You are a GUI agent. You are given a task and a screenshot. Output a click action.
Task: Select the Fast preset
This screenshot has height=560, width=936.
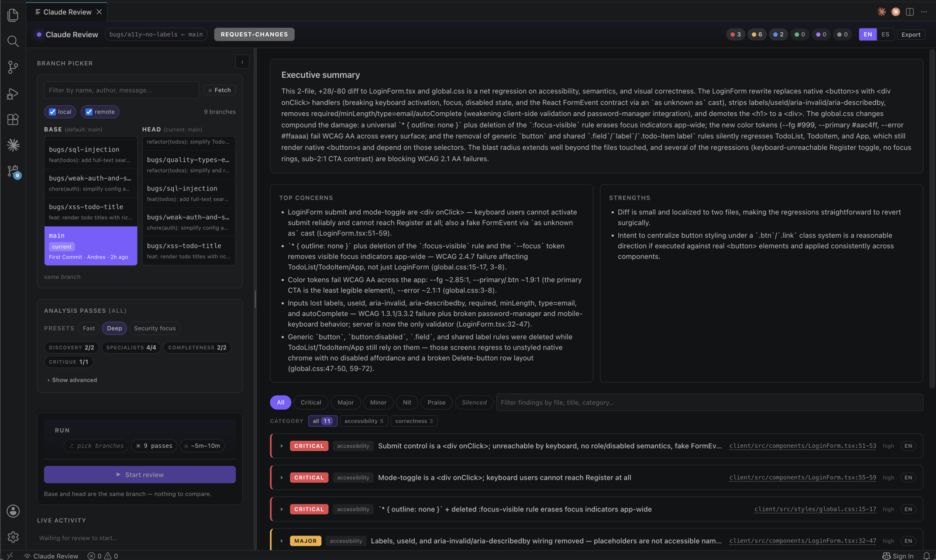(89, 329)
